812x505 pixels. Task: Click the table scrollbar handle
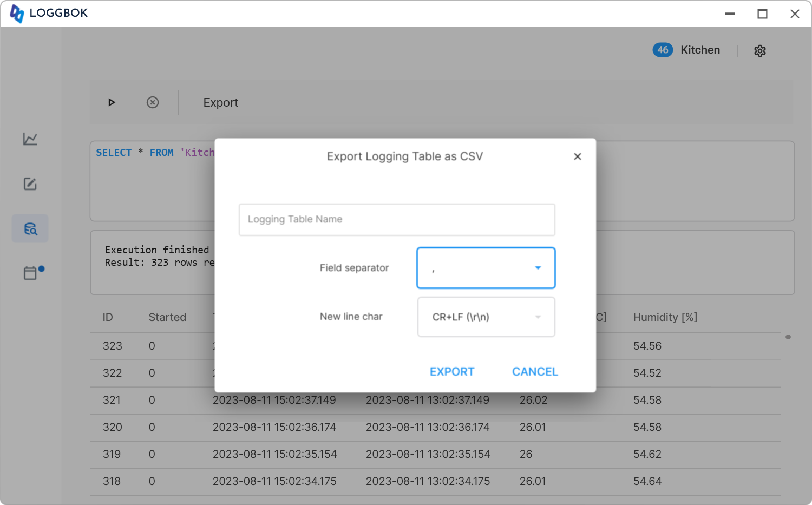pos(788,337)
